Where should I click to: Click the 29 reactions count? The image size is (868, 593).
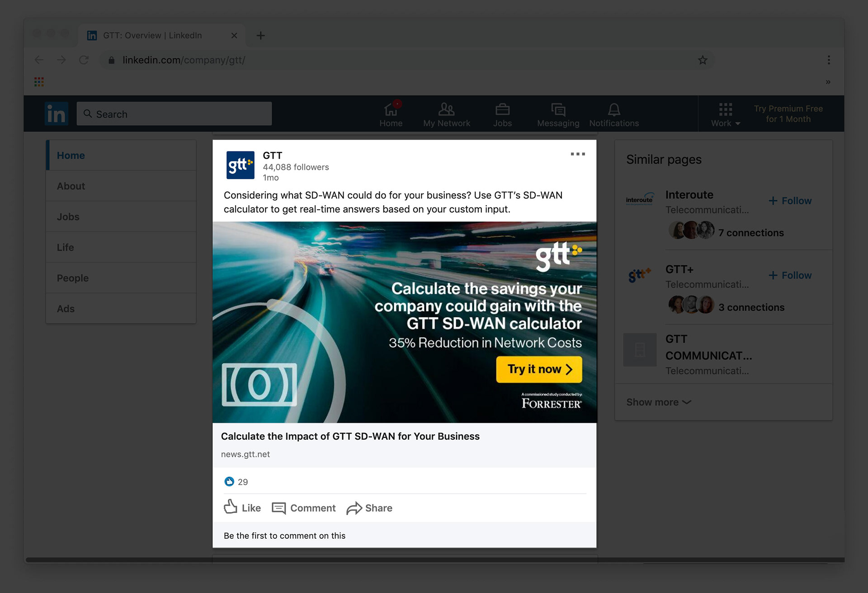[243, 482]
